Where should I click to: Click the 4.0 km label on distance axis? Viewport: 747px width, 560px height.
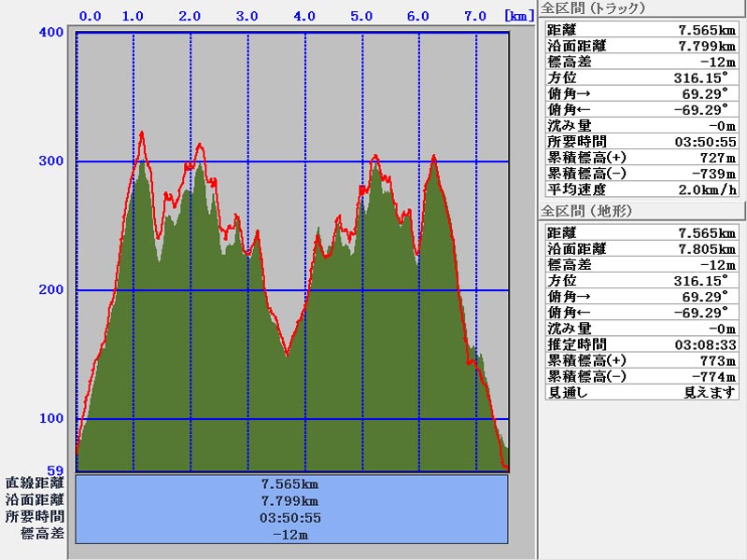click(303, 16)
